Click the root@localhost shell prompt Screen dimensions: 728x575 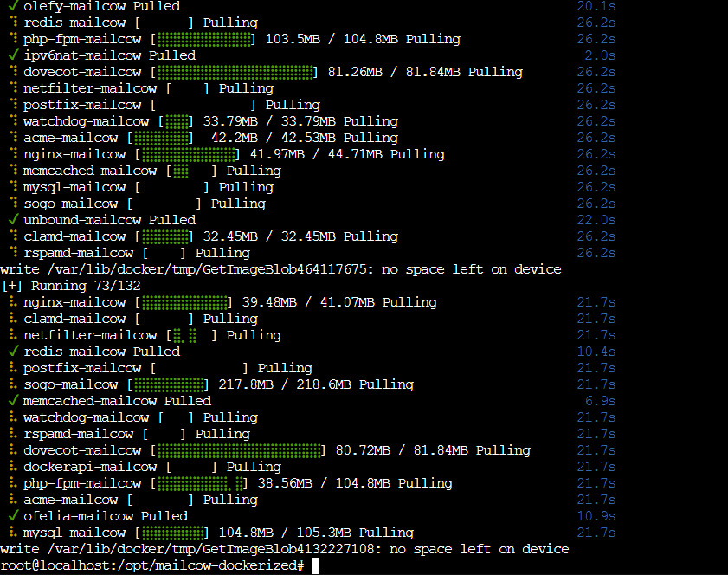pyautogui.click(x=152, y=565)
